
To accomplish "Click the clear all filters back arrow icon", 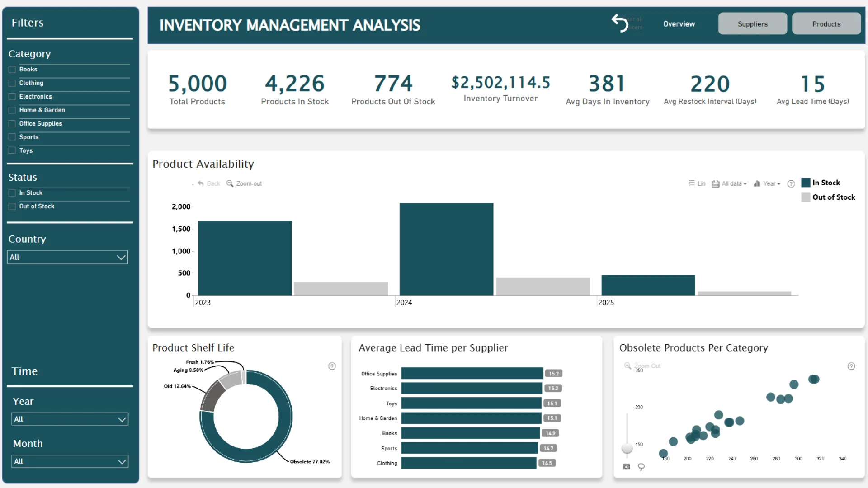I will click(x=620, y=23).
